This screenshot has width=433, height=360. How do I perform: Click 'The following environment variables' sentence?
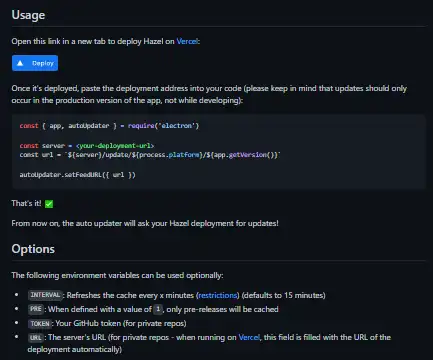click(x=117, y=275)
